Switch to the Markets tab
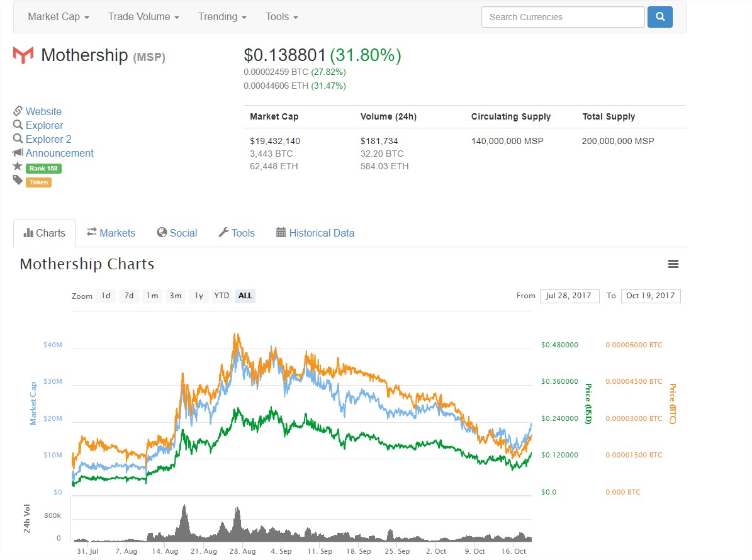This screenshot has width=752, height=560. [x=111, y=233]
